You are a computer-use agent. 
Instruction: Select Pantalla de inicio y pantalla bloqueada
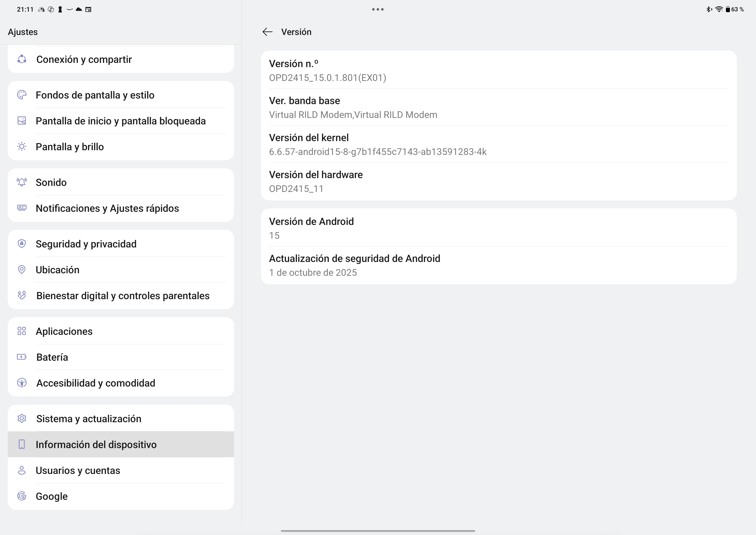pyautogui.click(x=121, y=121)
